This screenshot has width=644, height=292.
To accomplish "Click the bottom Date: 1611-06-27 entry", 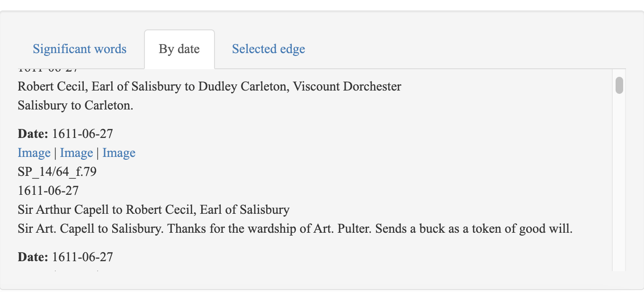I will [x=65, y=257].
